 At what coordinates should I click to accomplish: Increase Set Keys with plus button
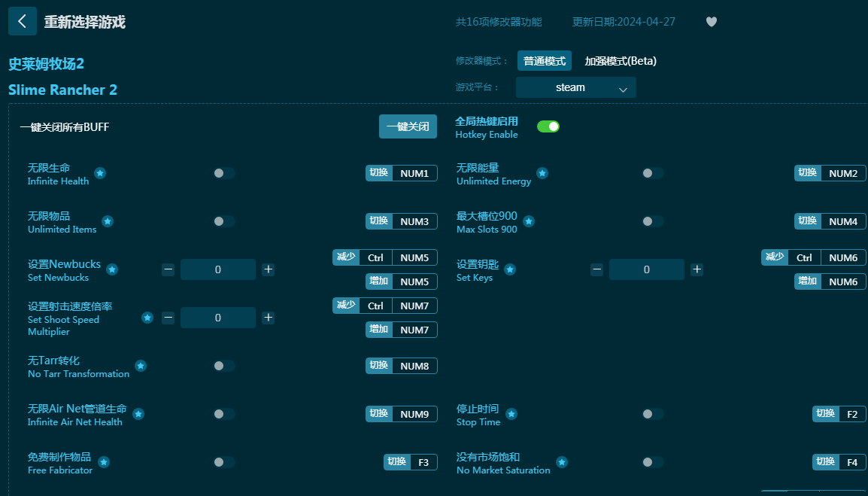click(697, 270)
